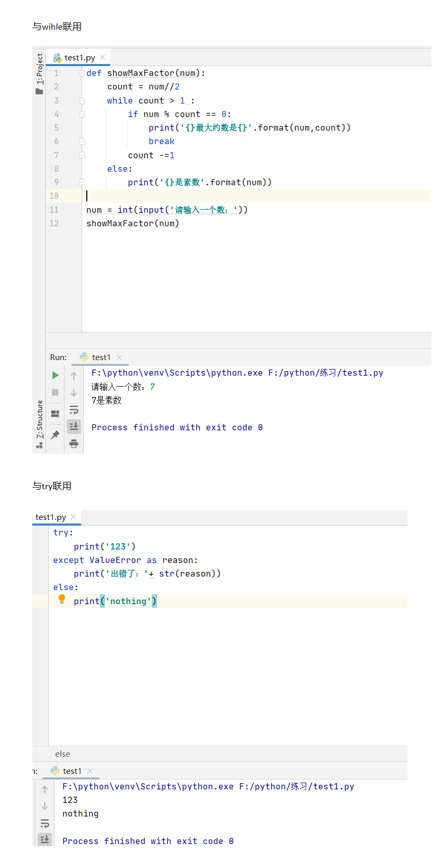Image resolution: width=433 pixels, height=868 pixels.
Task: Click the fold end marker on line 7
Action: (82, 155)
